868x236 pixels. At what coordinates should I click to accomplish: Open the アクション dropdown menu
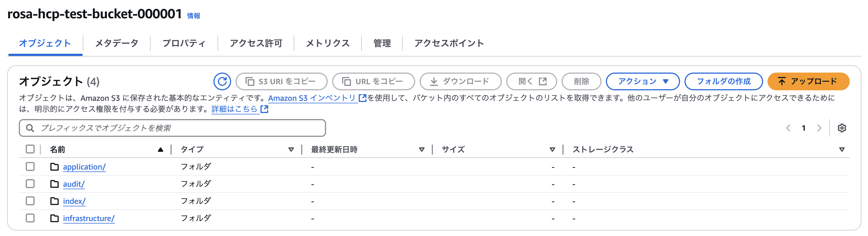(x=643, y=81)
